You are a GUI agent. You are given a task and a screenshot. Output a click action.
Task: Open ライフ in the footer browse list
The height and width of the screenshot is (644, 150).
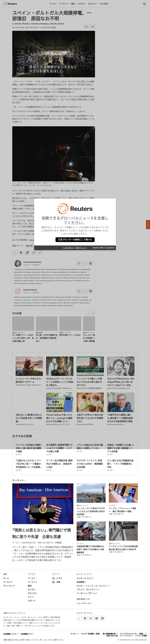pos(31,597)
